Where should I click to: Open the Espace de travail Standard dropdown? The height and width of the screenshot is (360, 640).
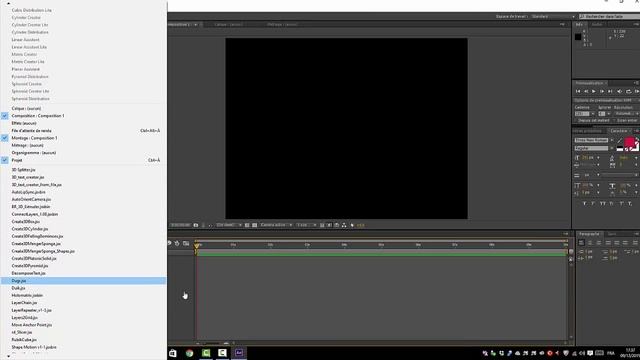click(553, 16)
